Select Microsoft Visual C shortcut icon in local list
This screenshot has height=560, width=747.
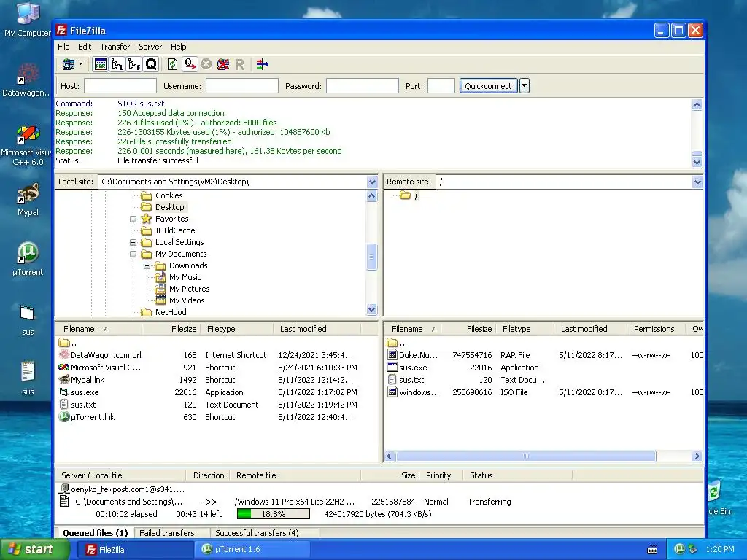pyautogui.click(x=64, y=367)
